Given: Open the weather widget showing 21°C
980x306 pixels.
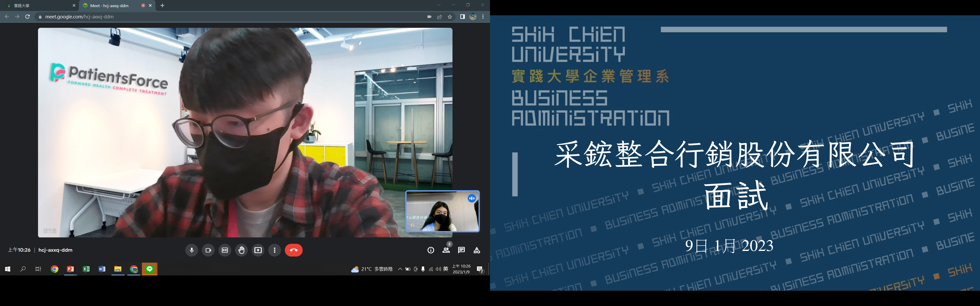Looking at the screenshot, I should [x=372, y=269].
